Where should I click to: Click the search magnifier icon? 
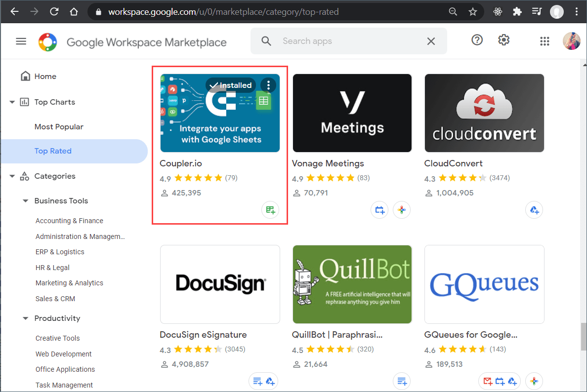(266, 41)
